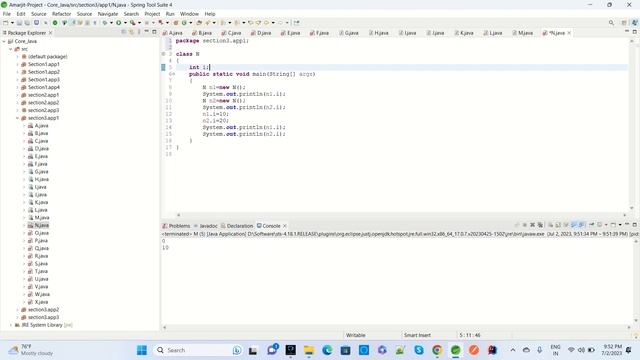
Task: Collapse the section3.app1 package
Action: [x=18, y=118]
